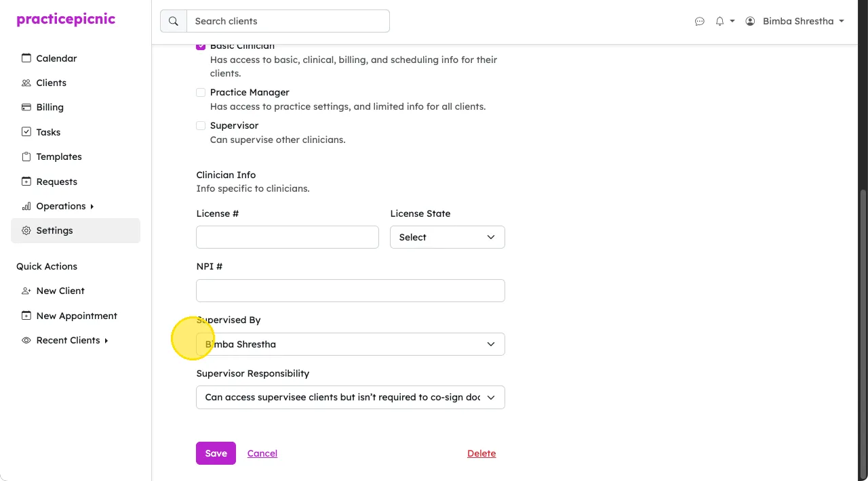
Task: Click the Operations chart icon
Action: (x=26, y=206)
